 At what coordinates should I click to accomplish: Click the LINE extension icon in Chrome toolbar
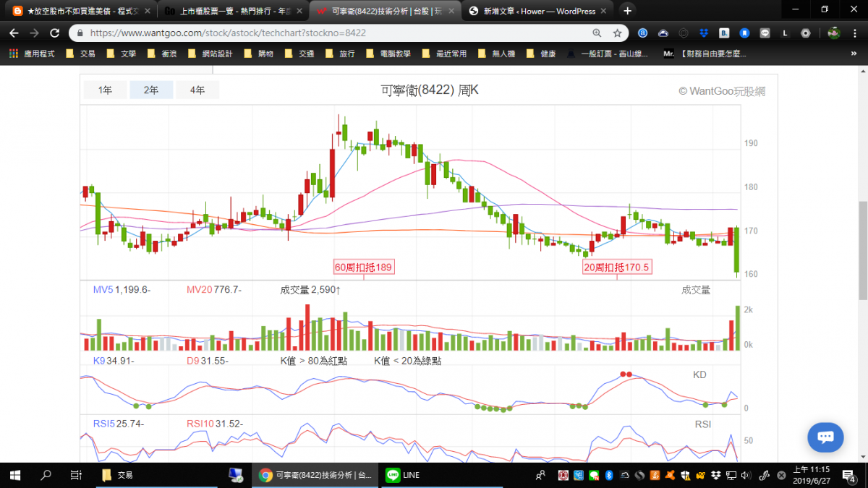[x=765, y=33]
